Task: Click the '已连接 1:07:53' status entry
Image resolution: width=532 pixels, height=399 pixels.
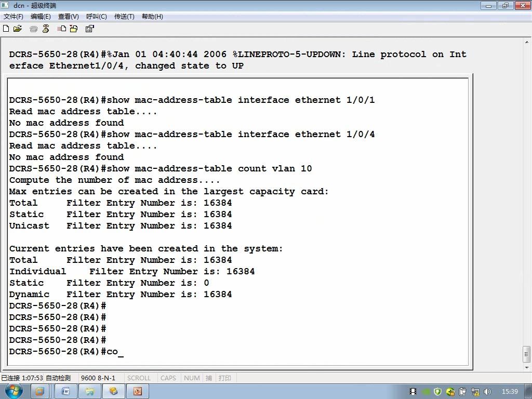Action: [x=22, y=378]
